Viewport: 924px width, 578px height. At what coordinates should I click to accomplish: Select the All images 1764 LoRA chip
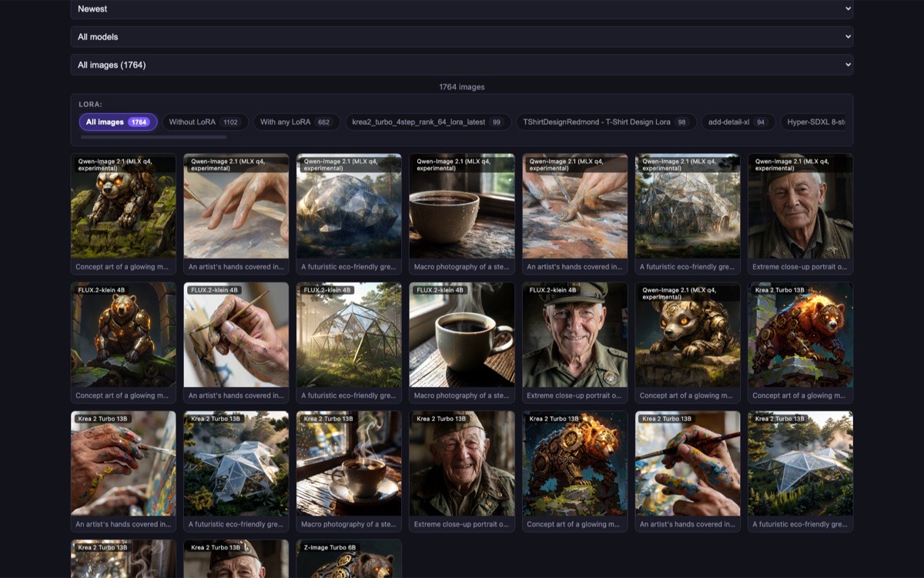click(118, 122)
